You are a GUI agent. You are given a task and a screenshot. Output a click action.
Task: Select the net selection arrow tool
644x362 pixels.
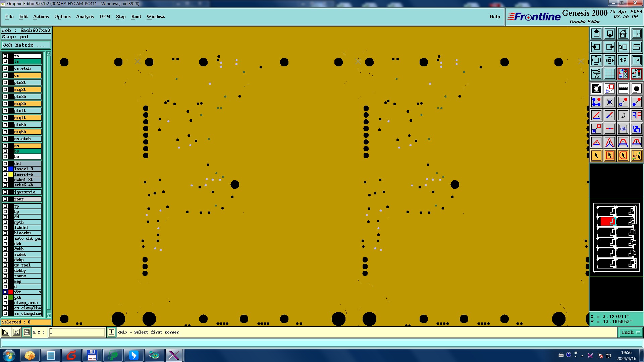[x=636, y=156]
